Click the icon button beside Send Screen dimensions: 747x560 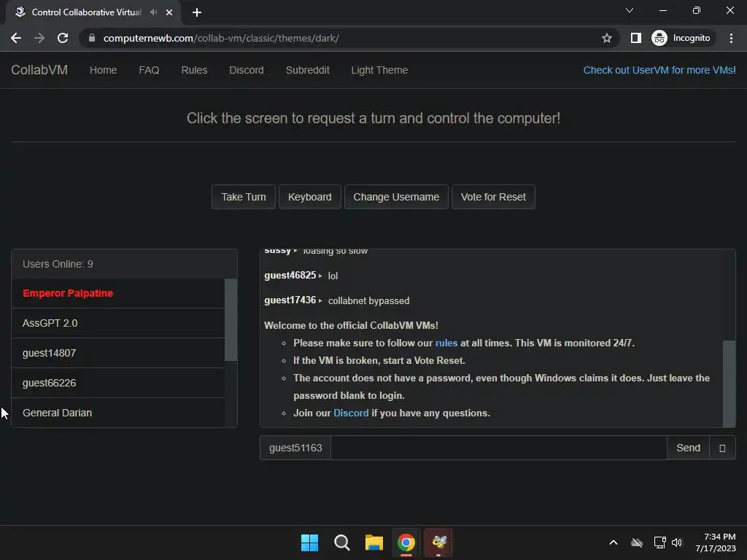[x=722, y=448]
